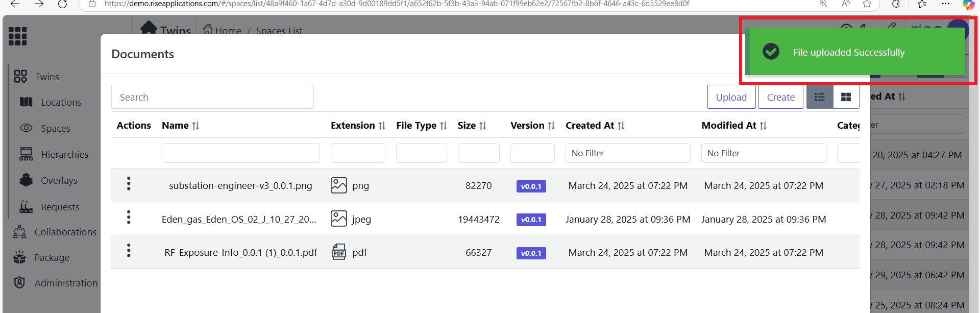The width and height of the screenshot is (980, 313).
Task: Click the Locations map icon
Action: click(26, 102)
